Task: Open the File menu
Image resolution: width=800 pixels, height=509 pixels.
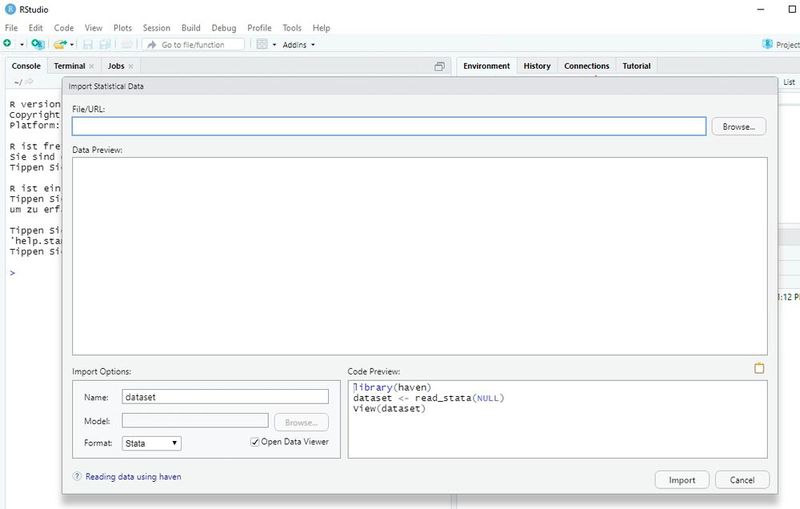Action: pyautogui.click(x=11, y=28)
